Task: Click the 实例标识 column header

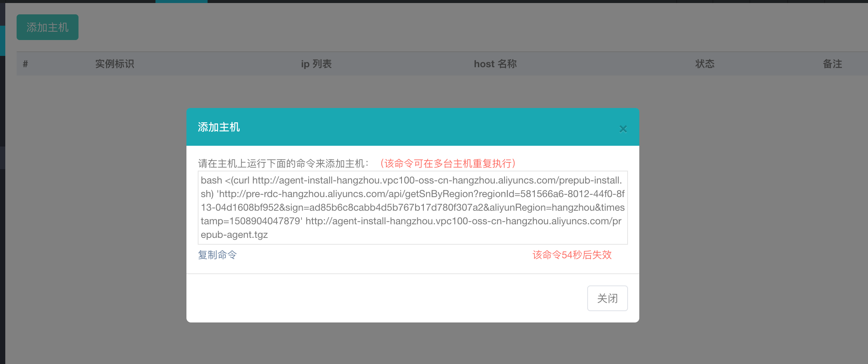Action: (x=115, y=64)
